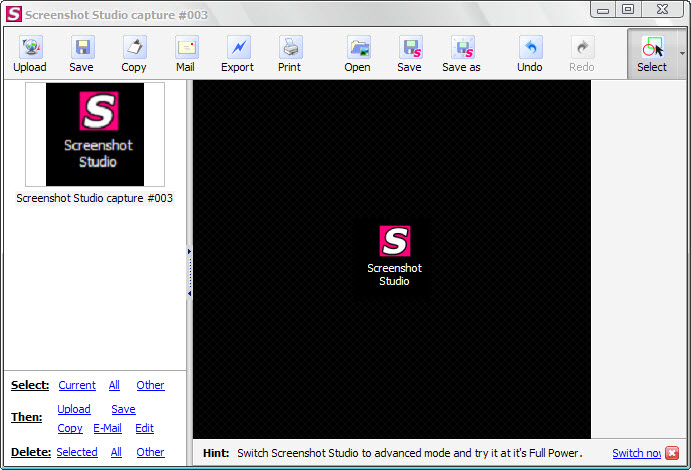Activate the Select tool button
The height and width of the screenshot is (470, 691).
click(x=652, y=54)
